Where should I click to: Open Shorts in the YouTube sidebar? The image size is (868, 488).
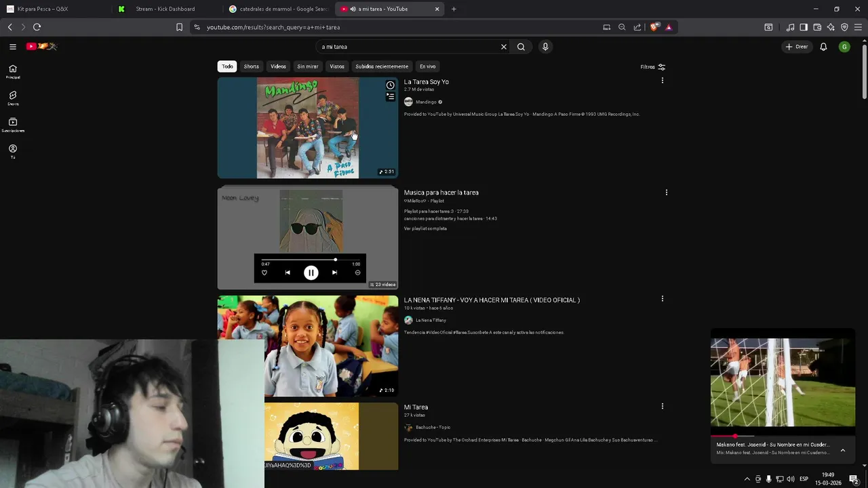13,98
